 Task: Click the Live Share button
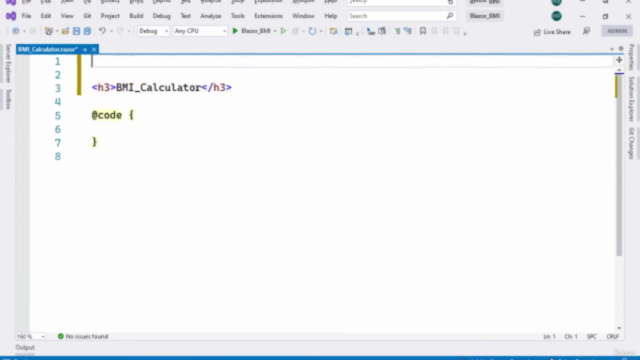pyautogui.click(x=552, y=32)
